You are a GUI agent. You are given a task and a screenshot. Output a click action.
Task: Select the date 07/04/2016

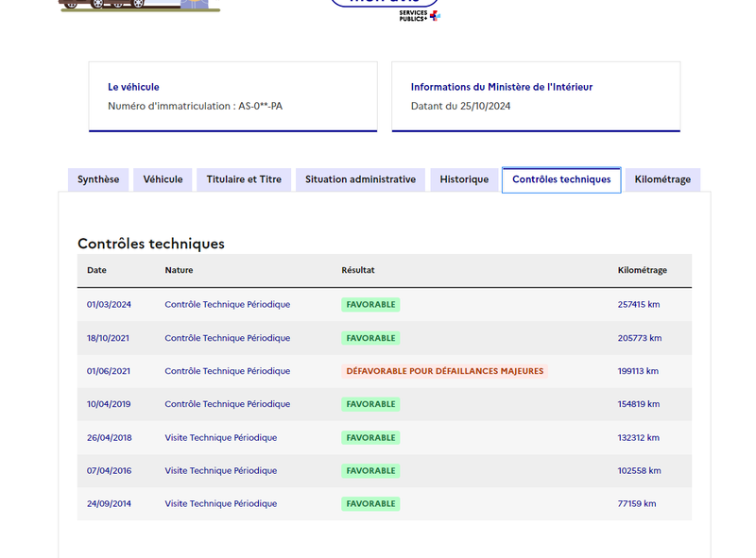pyautogui.click(x=109, y=471)
